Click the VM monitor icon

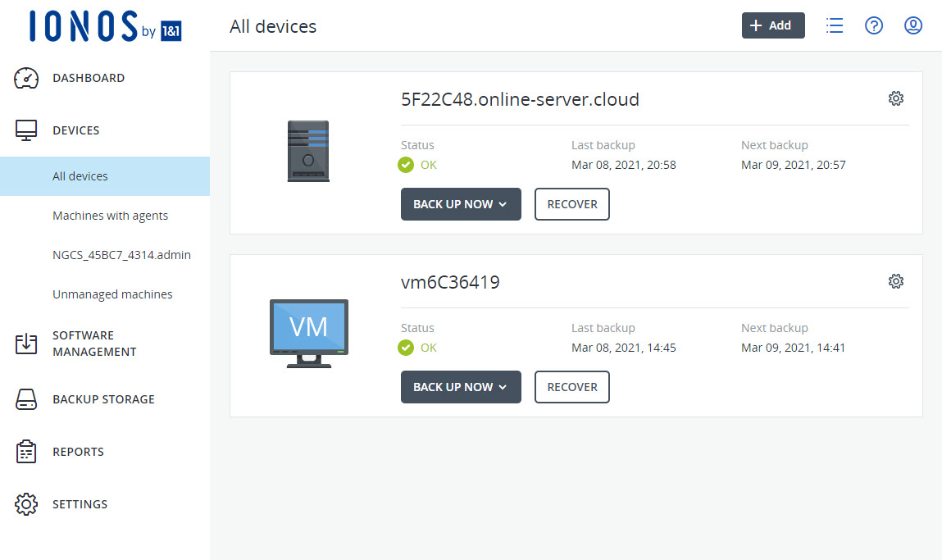(309, 332)
